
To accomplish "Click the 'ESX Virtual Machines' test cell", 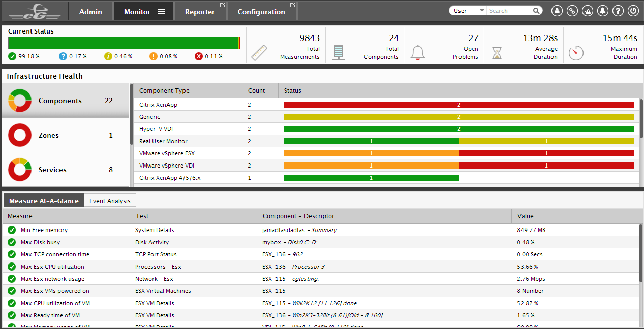I will point(163,291).
